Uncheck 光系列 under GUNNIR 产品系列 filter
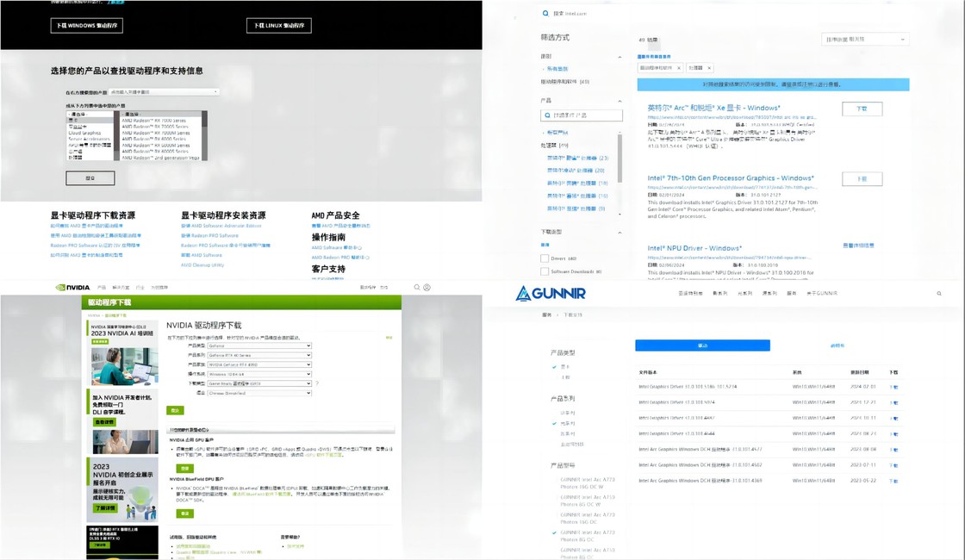Viewport: 965px width, 560px height. pyautogui.click(x=555, y=423)
